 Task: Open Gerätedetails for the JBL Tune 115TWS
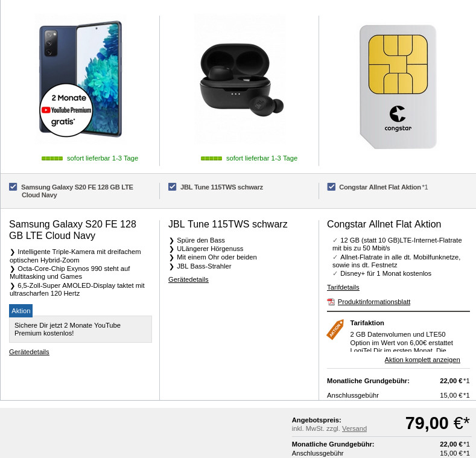(x=188, y=279)
